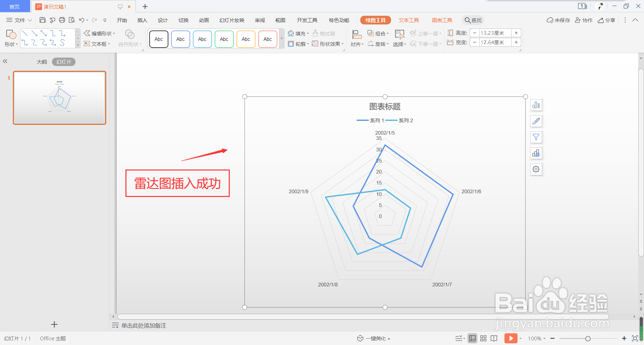644x345 pixels.
Task: Insert a 文本框 text box
Action: [97, 44]
